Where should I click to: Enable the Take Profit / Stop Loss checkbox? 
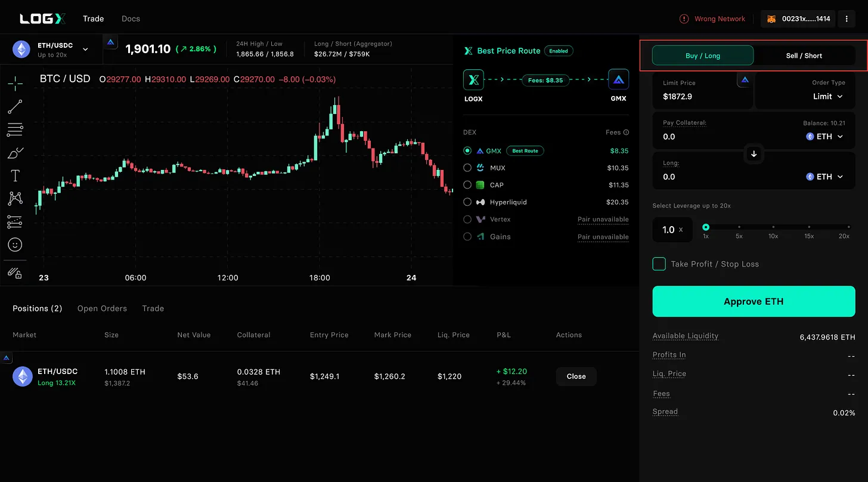(659, 264)
